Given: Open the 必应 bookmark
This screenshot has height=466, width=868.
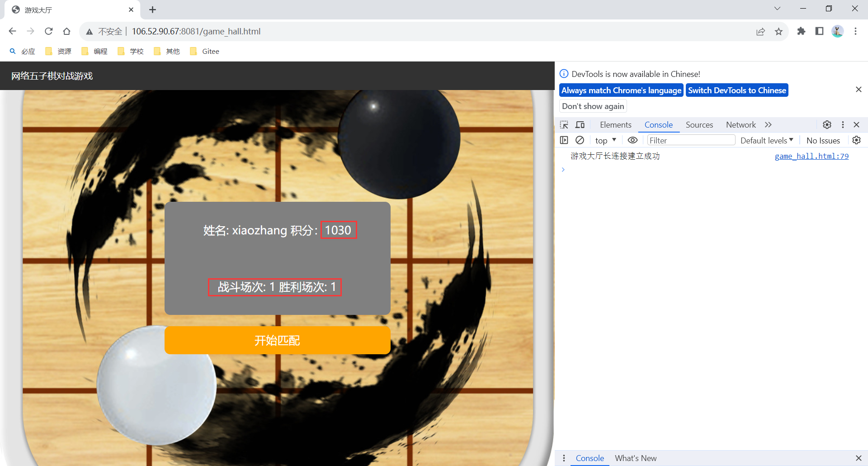Looking at the screenshot, I should 22,52.
